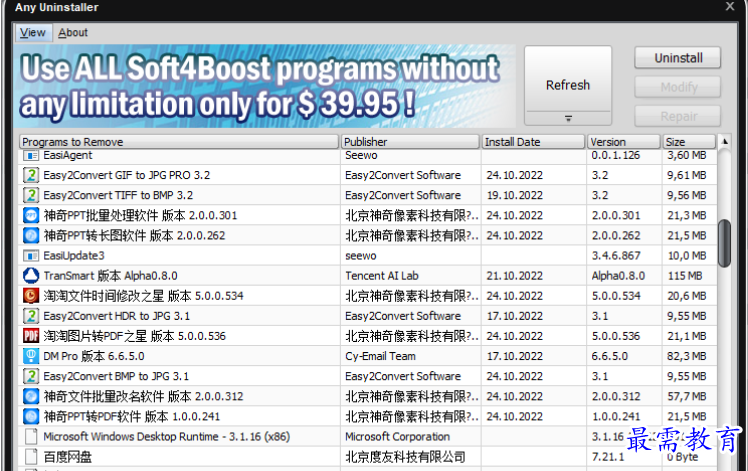Click the PDF icon of 淘淘图片转PDF之星
Screen dimensions: 748x471
click(31, 336)
